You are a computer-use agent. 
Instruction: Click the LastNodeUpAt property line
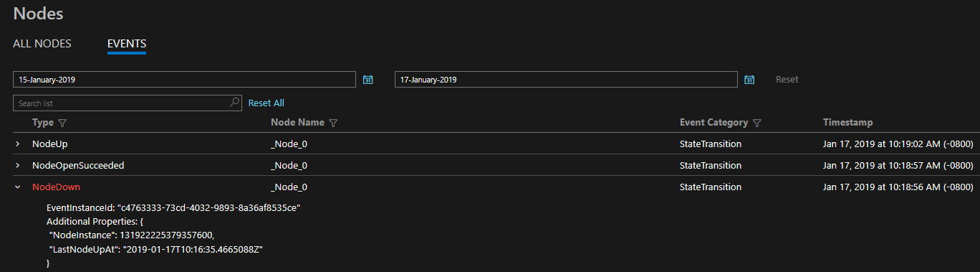pyautogui.click(x=156, y=249)
